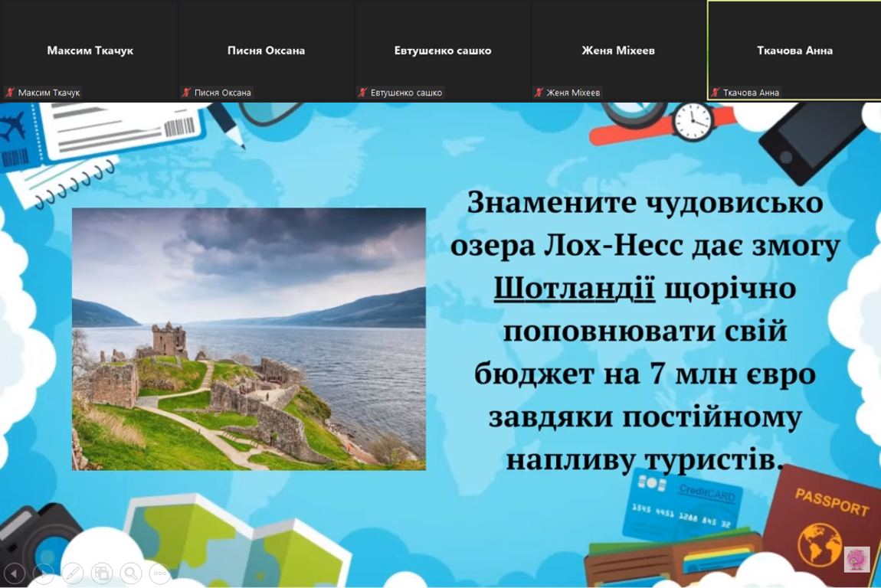Image resolution: width=881 pixels, height=588 pixels.
Task: Click Женя Міхеев muted microphone icon
Action: [539, 93]
